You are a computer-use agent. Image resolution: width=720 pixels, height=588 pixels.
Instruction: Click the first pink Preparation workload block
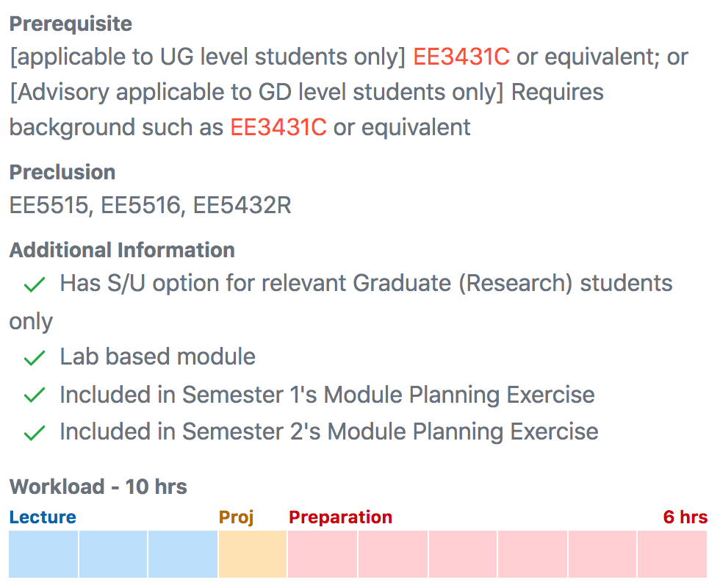322,553
